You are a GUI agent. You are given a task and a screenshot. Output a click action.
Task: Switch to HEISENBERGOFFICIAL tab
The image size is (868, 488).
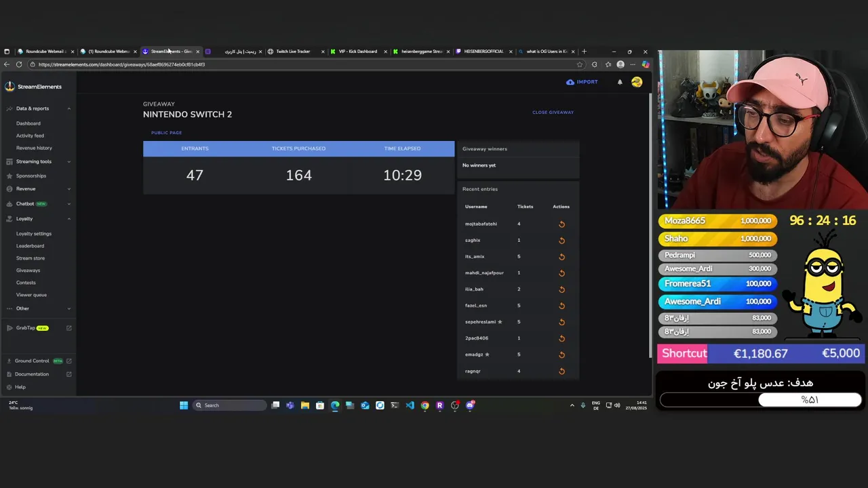pyautogui.click(x=484, y=52)
